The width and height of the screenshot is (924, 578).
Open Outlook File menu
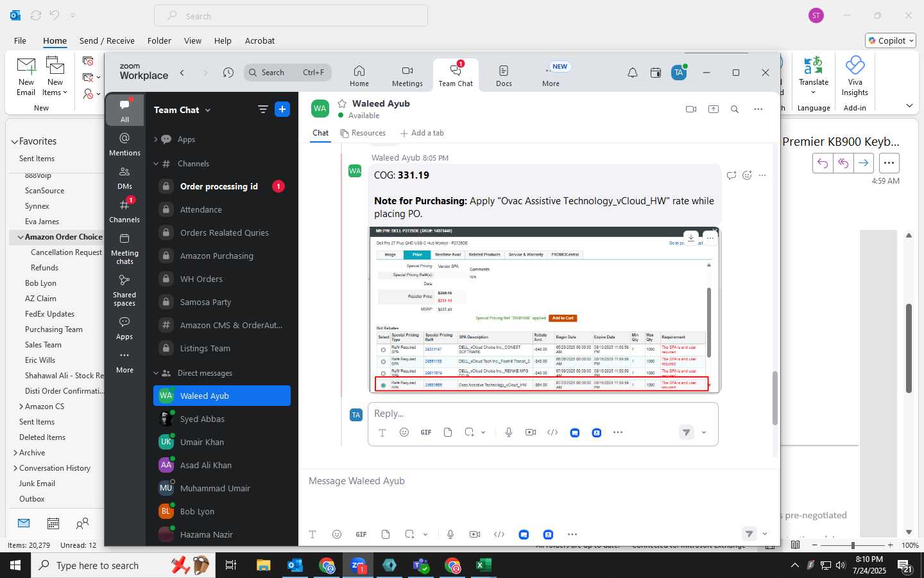click(x=20, y=40)
